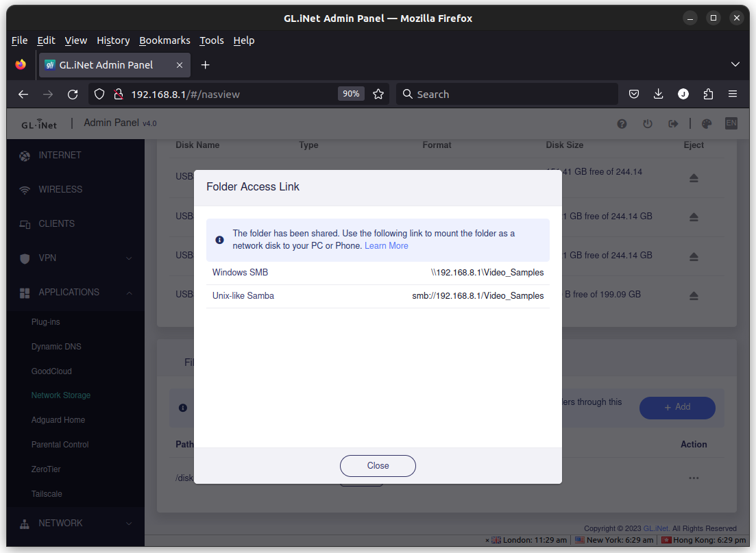The width and height of the screenshot is (756, 553).
Task: Click the insecure connection lock icon
Action: (x=118, y=95)
